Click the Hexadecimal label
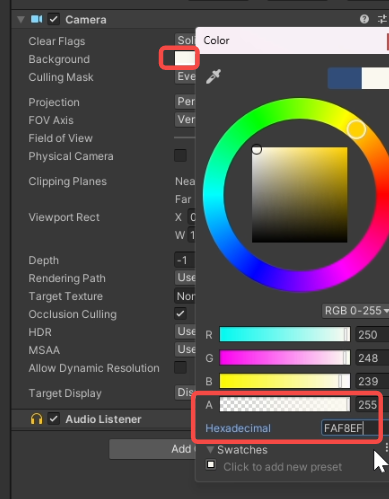This screenshot has height=499, width=389. click(x=238, y=428)
